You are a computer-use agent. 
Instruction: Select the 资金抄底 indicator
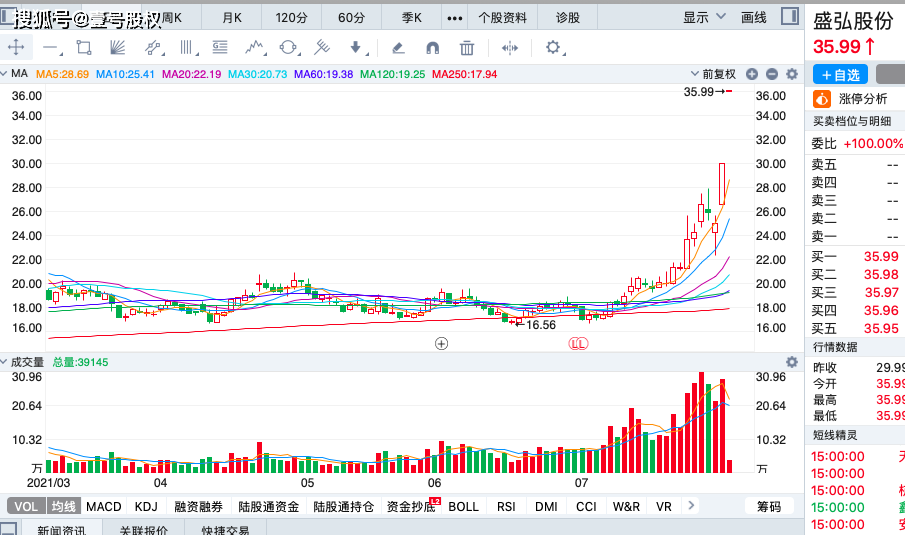pyautogui.click(x=411, y=506)
